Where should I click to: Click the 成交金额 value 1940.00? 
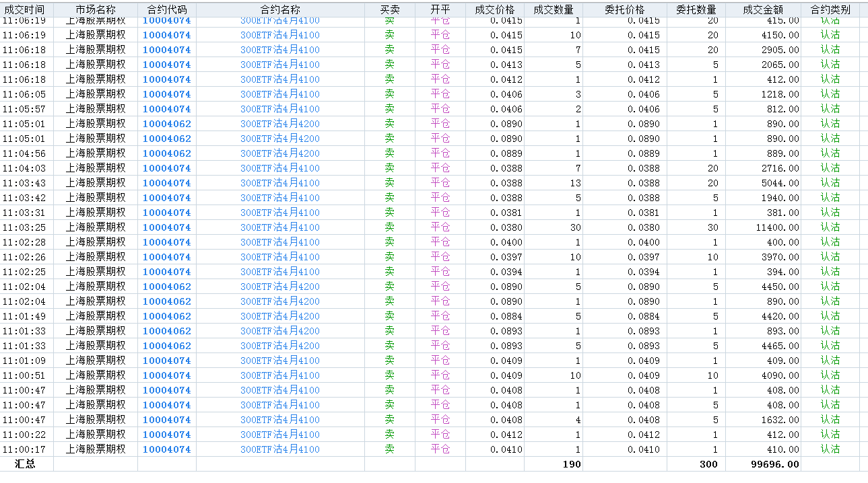(780, 198)
